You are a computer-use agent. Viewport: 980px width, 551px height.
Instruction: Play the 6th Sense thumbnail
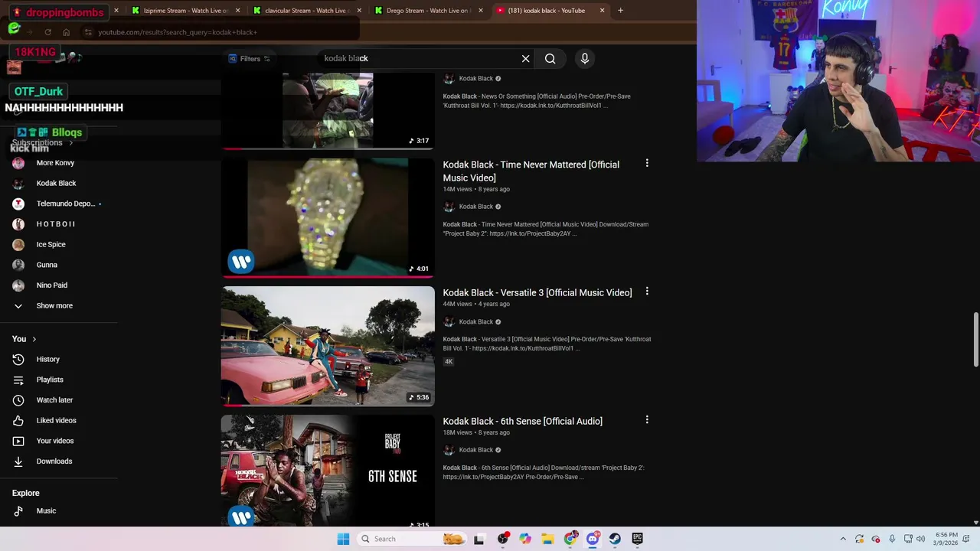point(328,470)
